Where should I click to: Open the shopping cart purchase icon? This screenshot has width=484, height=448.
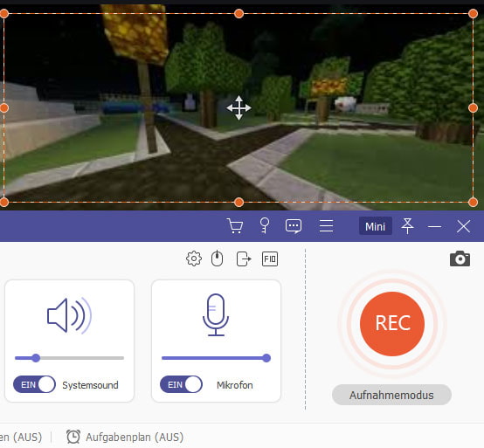(235, 226)
